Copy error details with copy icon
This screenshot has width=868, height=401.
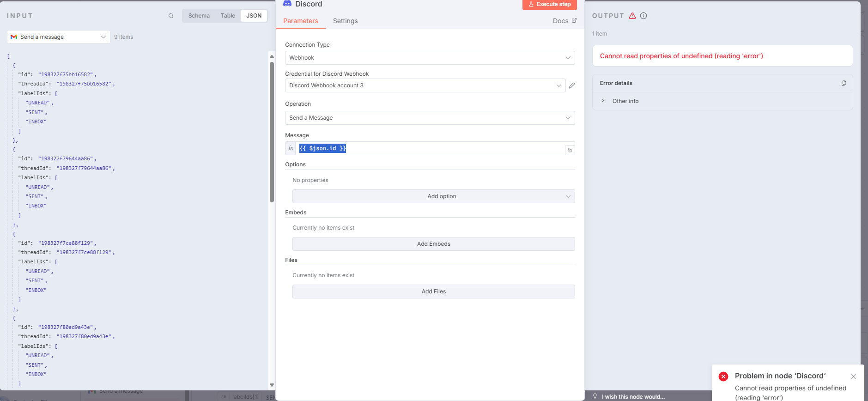tap(844, 83)
